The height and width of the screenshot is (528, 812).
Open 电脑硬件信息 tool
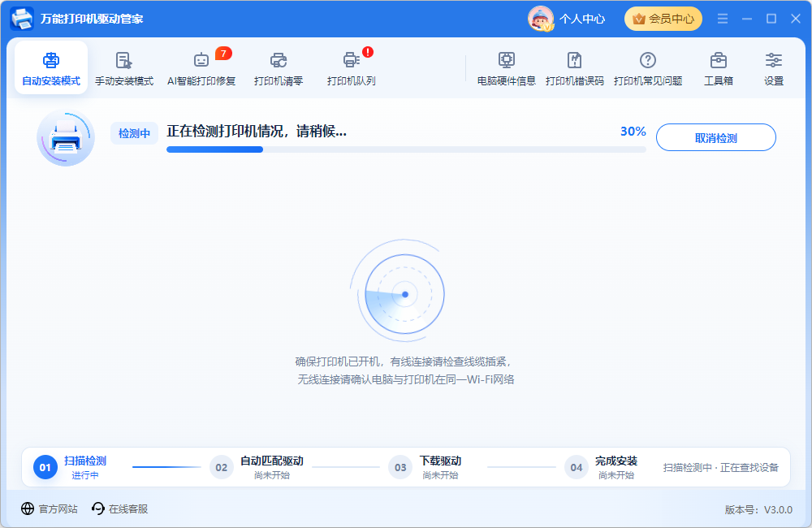pyautogui.click(x=507, y=68)
